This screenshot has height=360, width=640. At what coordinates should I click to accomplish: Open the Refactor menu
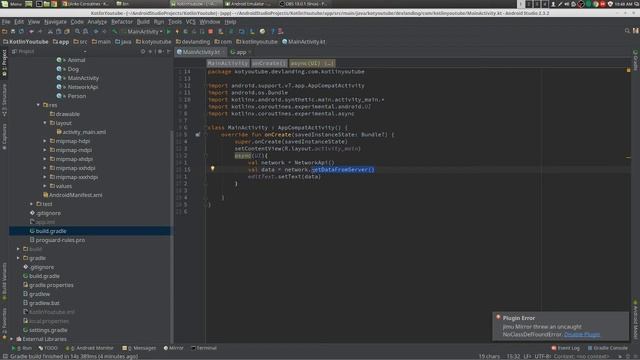click(x=122, y=22)
